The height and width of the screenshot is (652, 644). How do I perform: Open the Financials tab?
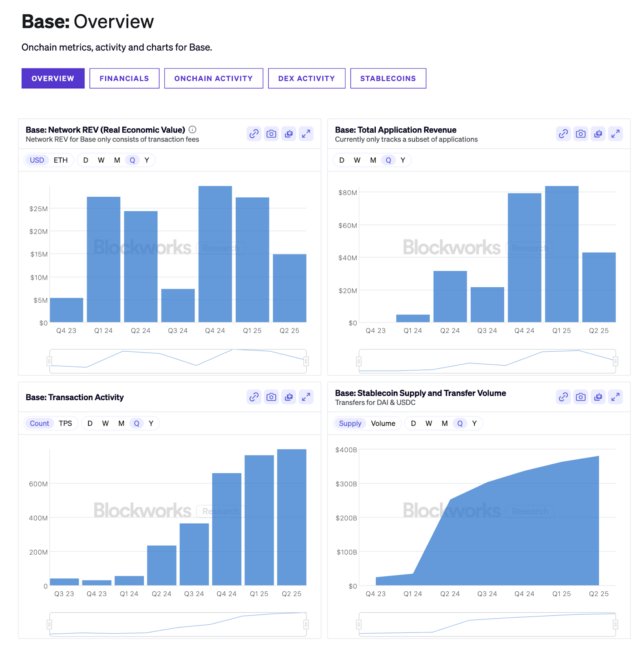(x=124, y=78)
